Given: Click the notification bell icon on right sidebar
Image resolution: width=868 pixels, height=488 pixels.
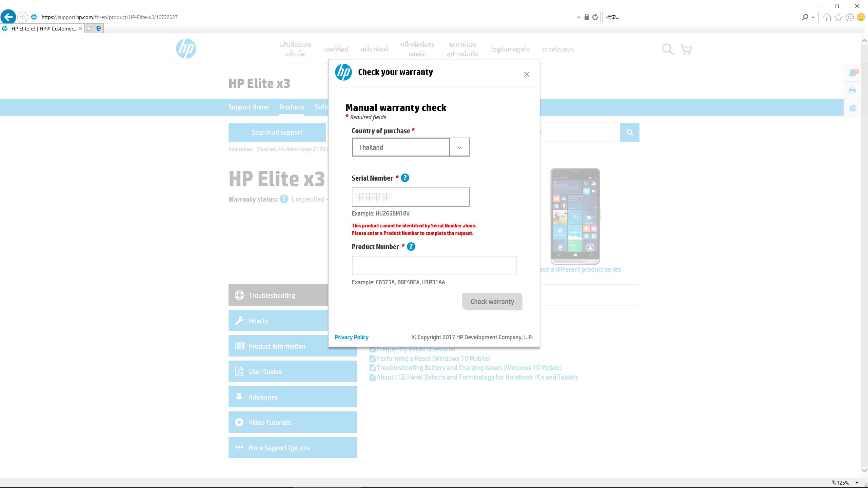Looking at the screenshot, I should pyautogui.click(x=852, y=73).
